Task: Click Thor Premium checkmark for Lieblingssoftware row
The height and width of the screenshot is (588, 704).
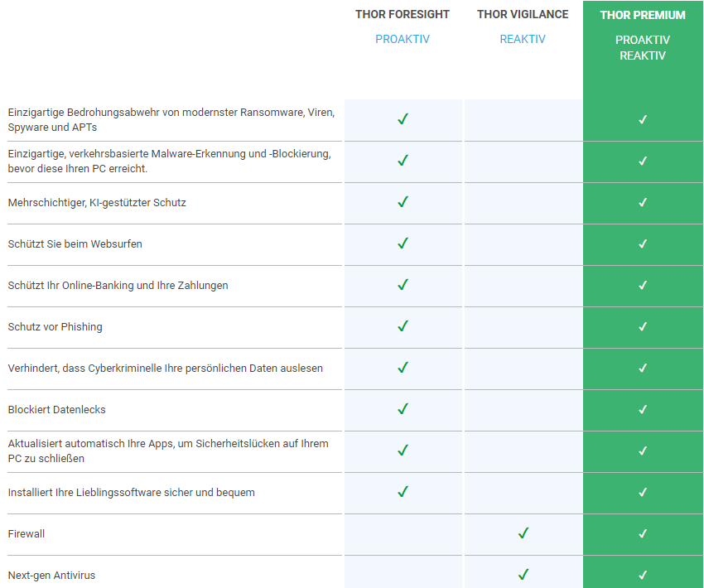Action: click(643, 493)
